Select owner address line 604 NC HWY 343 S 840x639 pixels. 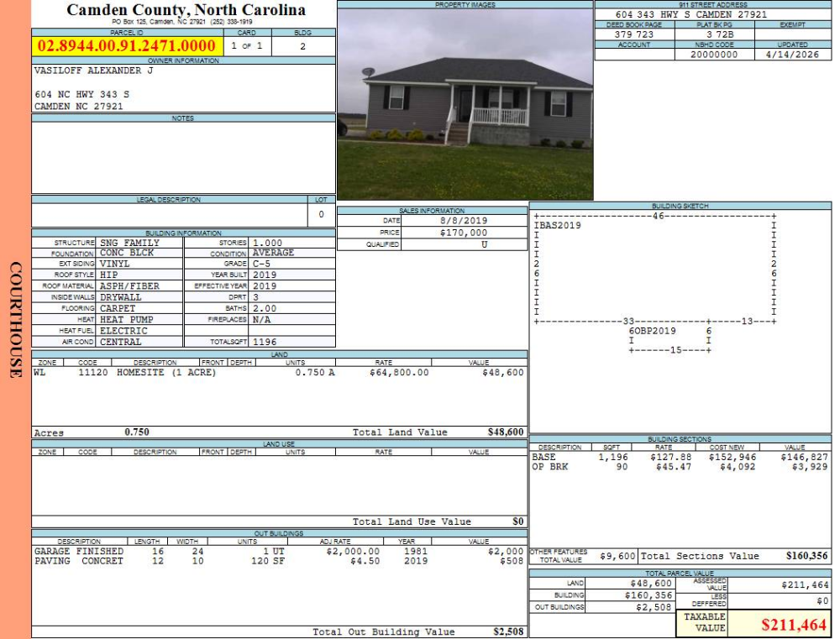pos(82,94)
